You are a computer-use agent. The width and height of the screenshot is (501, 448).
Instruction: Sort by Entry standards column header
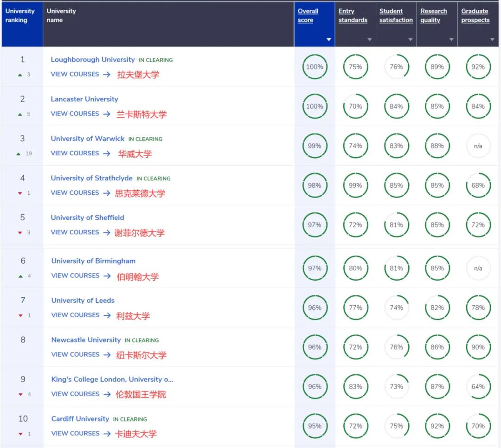pyautogui.click(x=353, y=15)
